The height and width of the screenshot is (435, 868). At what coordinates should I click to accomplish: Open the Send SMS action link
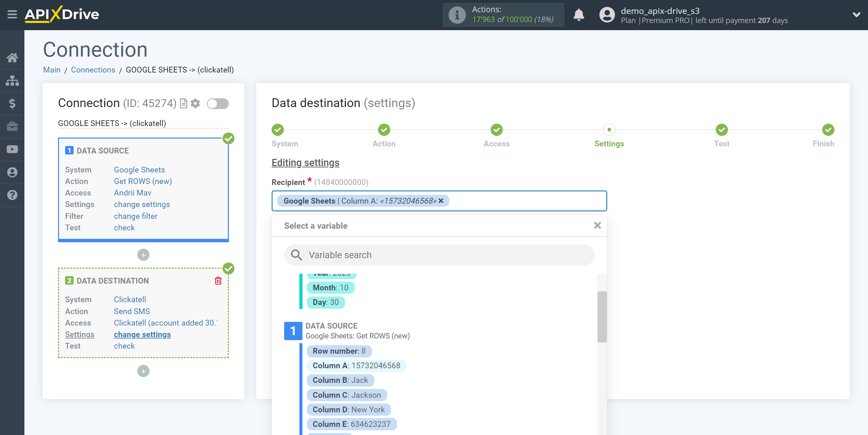(132, 311)
